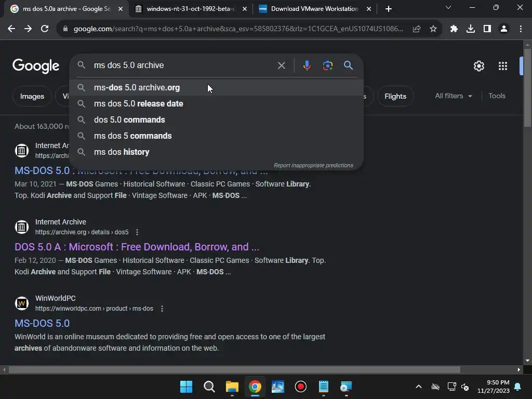Open File Explorer from taskbar
The width and height of the screenshot is (532, 399).
pos(232,387)
